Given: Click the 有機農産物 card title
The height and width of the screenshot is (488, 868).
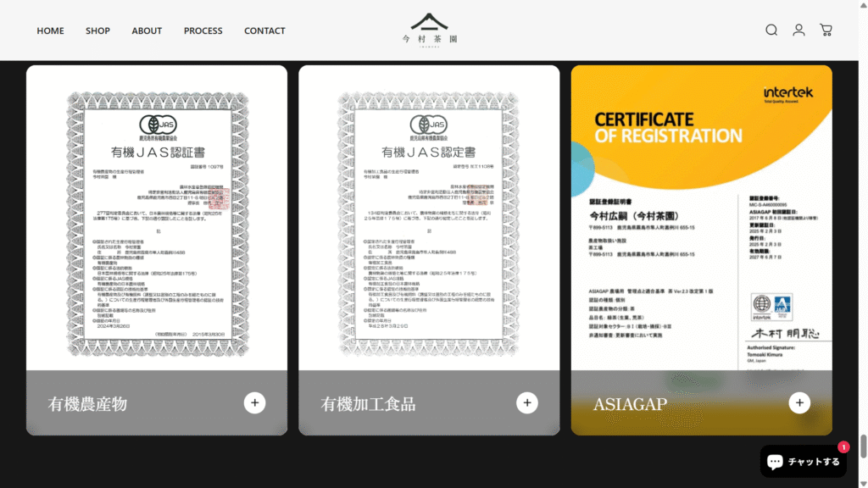Looking at the screenshot, I should (x=87, y=404).
